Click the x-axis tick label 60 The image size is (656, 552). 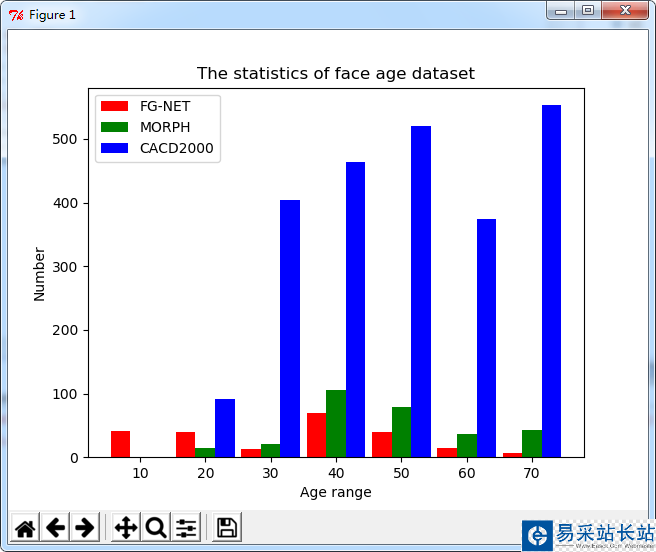466,473
